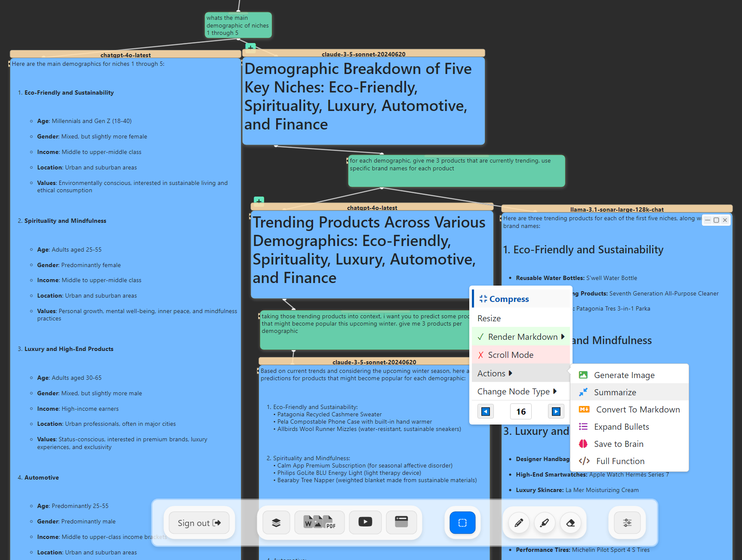Open the settings sliders button

click(x=627, y=523)
